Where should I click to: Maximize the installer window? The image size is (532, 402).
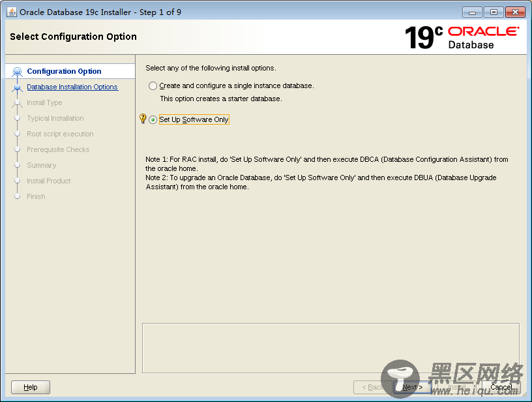click(494, 12)
